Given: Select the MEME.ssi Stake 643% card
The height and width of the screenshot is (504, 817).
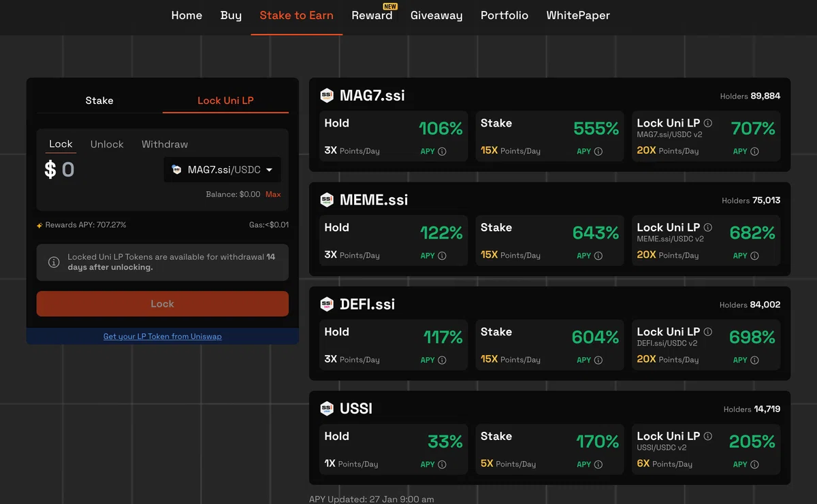Looking at the screenshot, I should pyautogui.click(x=550, y=240).
